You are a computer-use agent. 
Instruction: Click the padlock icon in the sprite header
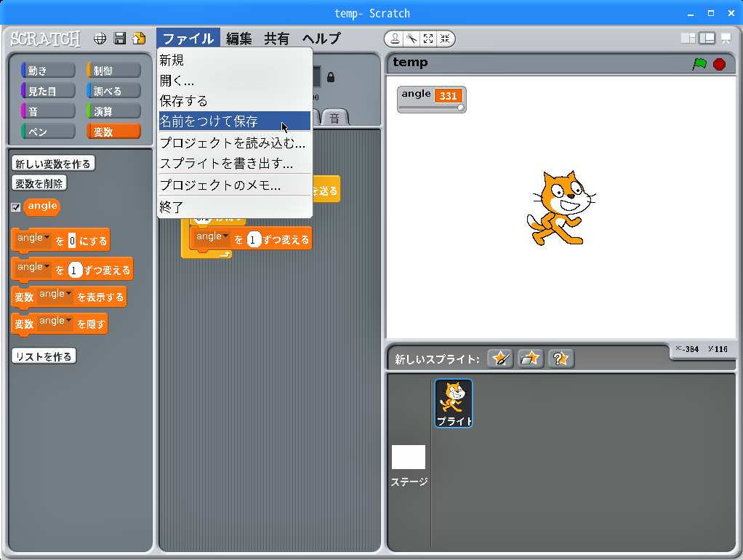(x=331, y=77)
